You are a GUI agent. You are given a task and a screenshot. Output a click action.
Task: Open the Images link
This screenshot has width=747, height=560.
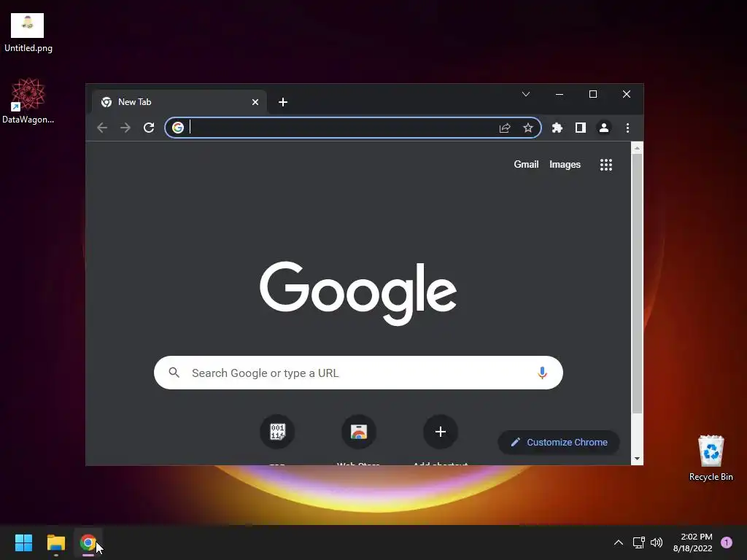(565, 164)
